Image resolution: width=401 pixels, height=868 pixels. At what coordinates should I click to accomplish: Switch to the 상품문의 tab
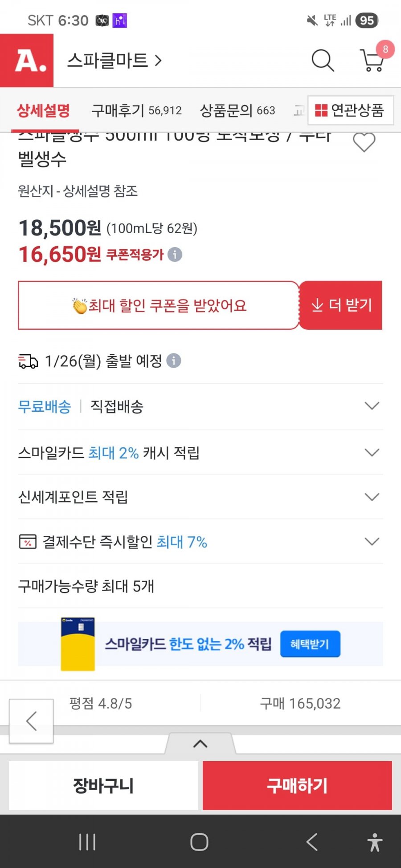pyautogui.click(x=237, y=110)
